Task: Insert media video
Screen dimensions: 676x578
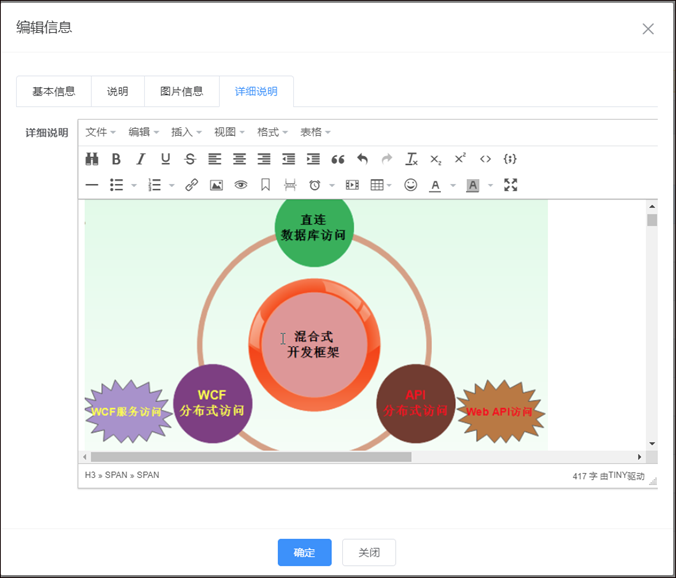Action: coord(352,185)
